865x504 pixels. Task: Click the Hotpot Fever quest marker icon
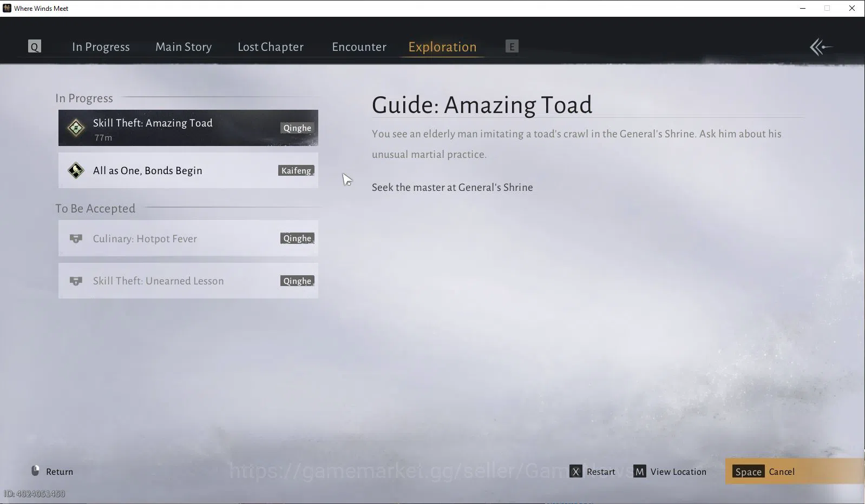[76, 238]
